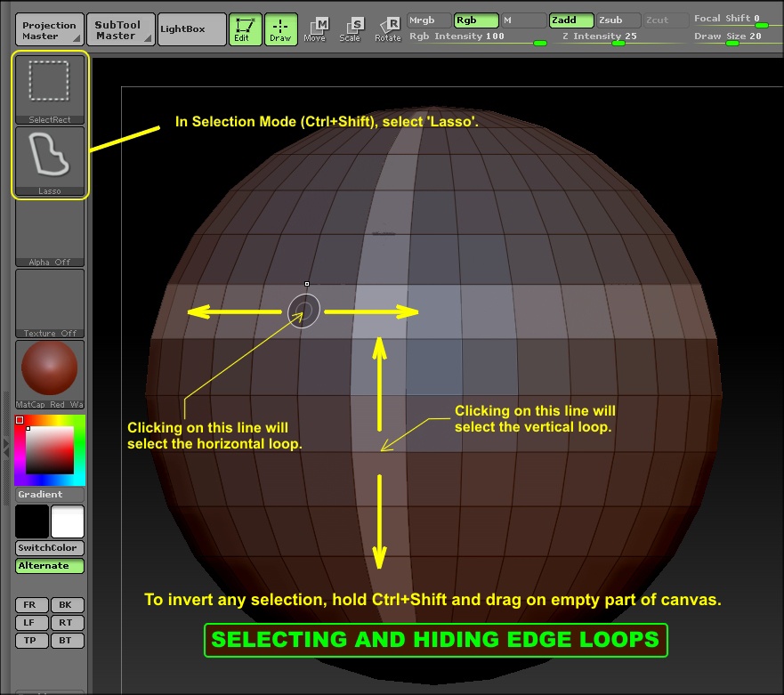Image resolution: width=784 pixels, height=695 pixels.
Task: Switch to BK back view
Action: point(68,605)
